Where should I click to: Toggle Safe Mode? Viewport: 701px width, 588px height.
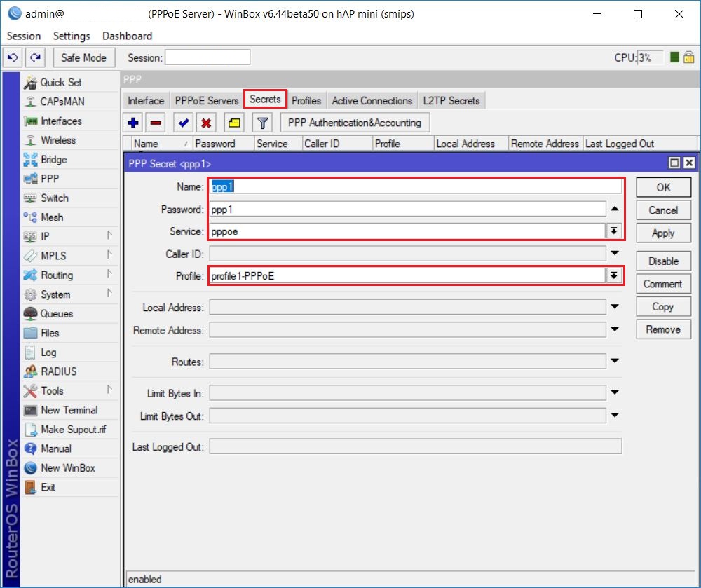coord(84,57)
